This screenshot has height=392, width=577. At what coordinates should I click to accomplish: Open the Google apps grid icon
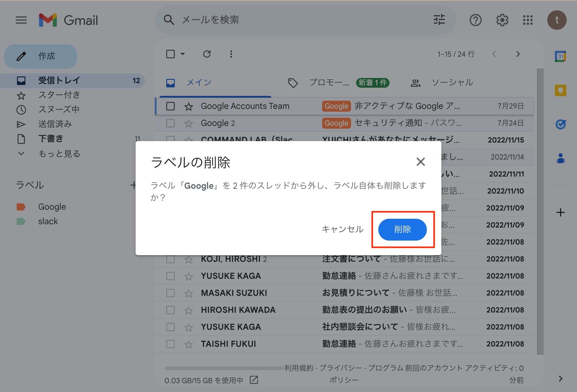[528, 20]
